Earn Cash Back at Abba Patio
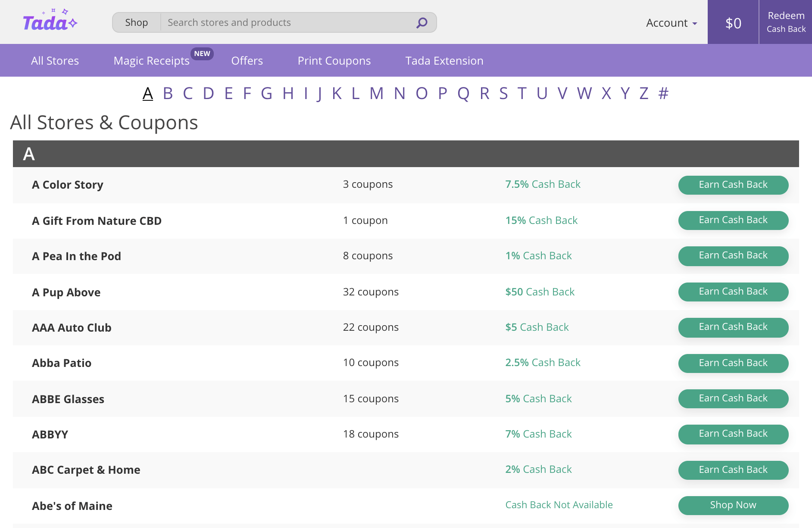Viewport: 812px width, 528px height. (x=733, y=363)
